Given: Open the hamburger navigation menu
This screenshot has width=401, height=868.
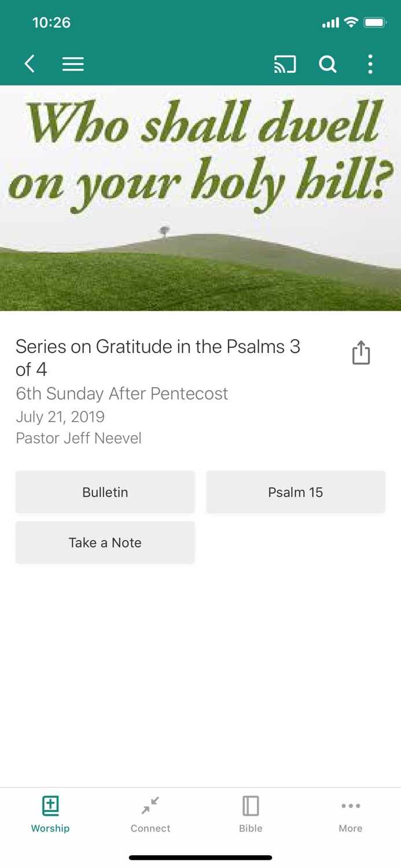Looking at the screenshot, I should [73, 64].
